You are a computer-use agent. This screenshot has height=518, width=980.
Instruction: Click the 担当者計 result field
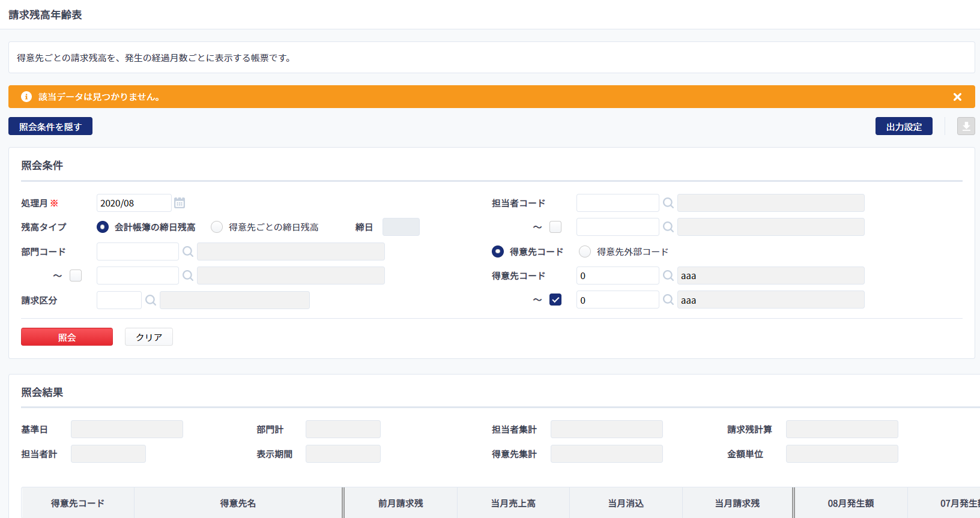click(x=108, y=454)
